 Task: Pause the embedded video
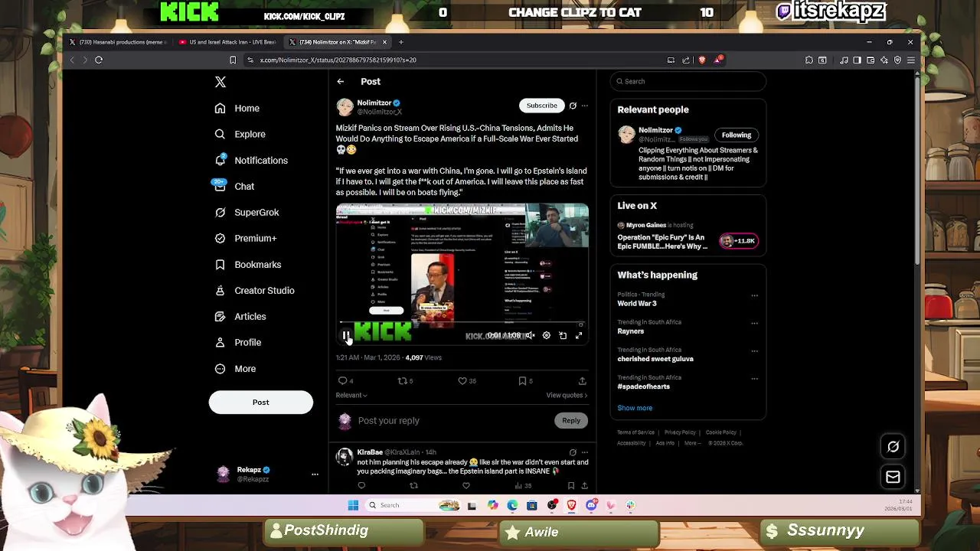346,335
